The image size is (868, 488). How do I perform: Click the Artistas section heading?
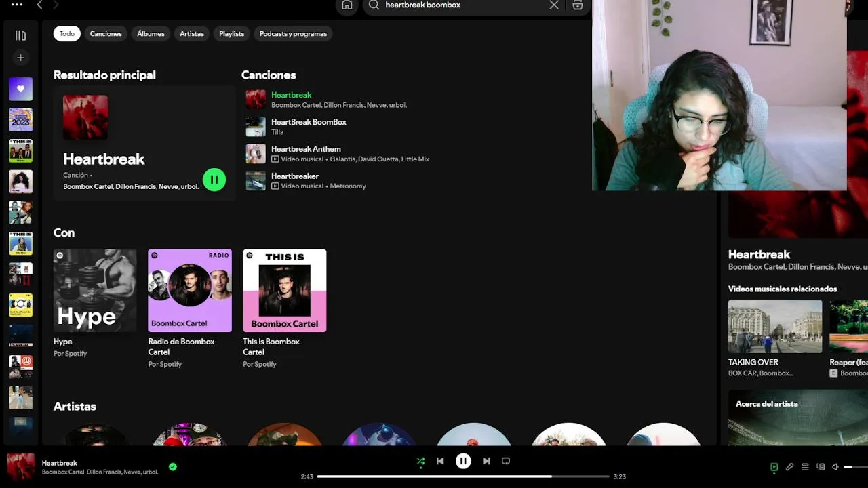pos(75,407)
